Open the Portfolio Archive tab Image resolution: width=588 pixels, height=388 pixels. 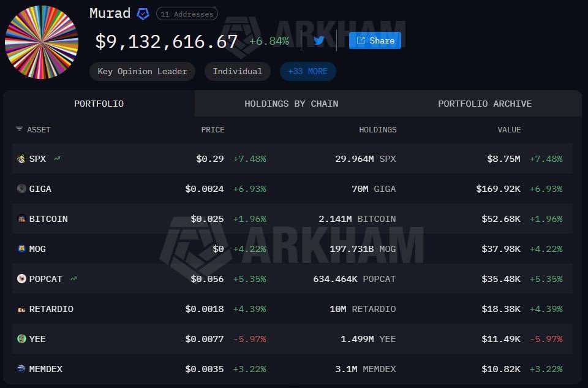tap(485, 104)
